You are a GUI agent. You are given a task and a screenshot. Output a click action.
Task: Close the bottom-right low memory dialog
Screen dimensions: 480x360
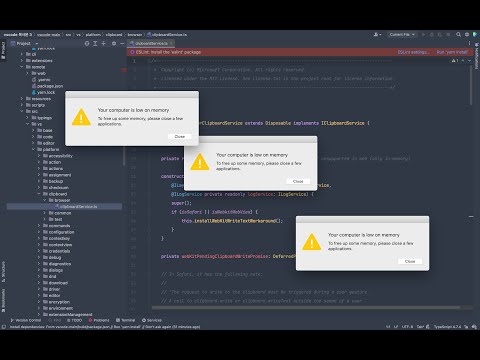[410, 261]
